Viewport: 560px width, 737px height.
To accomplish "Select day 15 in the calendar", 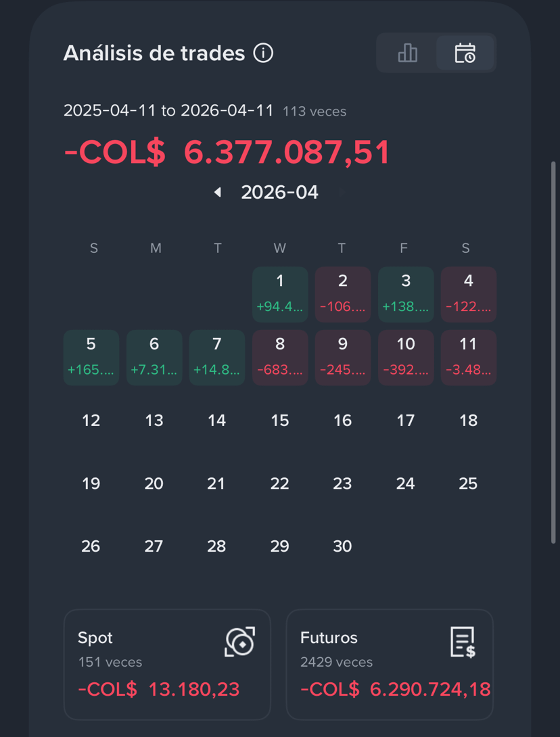I will pos(280,420).
